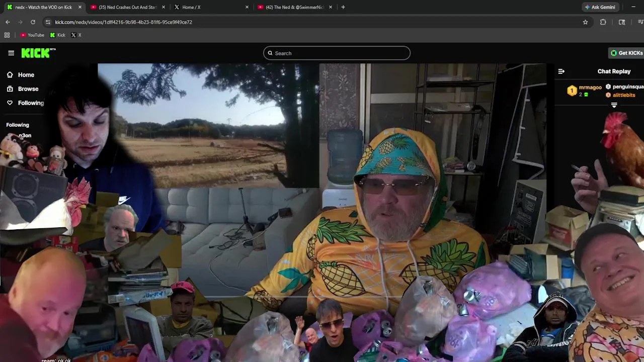The height and width of the screenshot is (362, 644).
Task: Open penguinsqua's leaderboard entry
Action: 624,87
